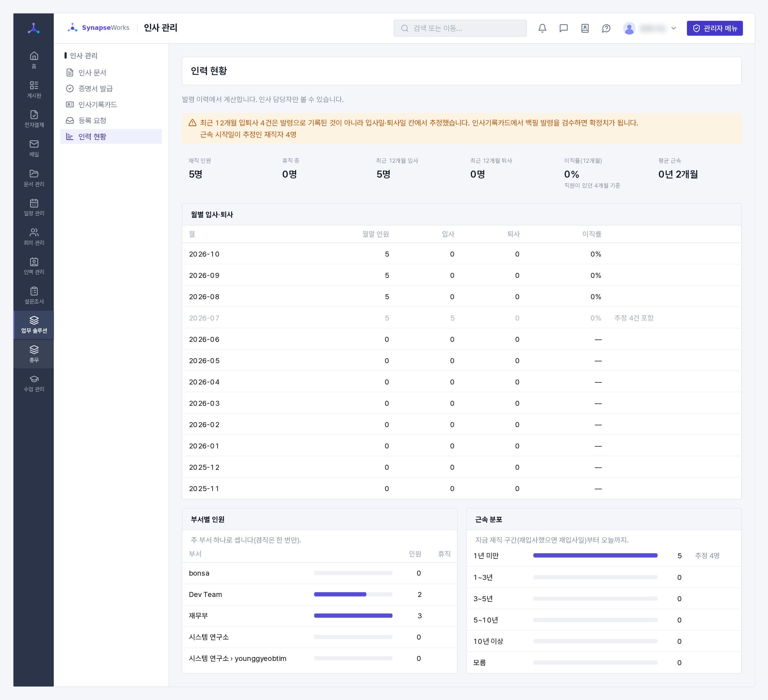Click the app logo at sidebar top
The height and width of the screenshot is (700, 768).
click(x=34, y=28)
